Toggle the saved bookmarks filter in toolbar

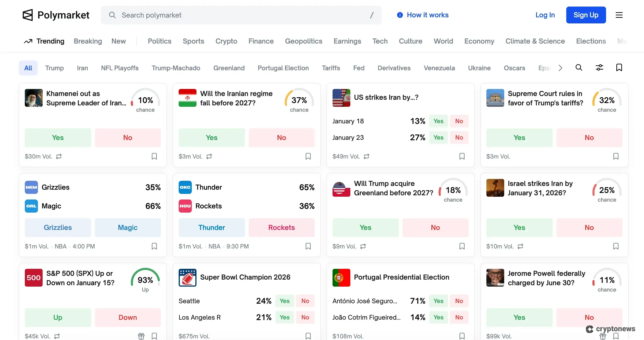[x=619, y=67]
